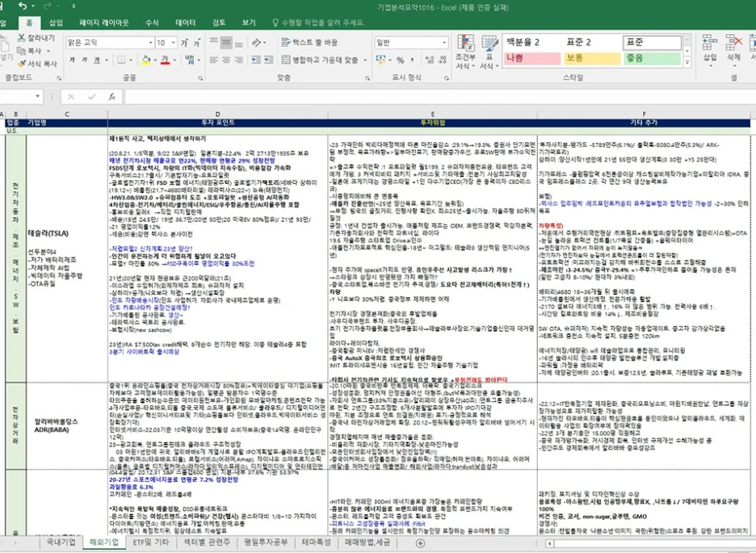Viewport: 756px width, 553px height.
Task: Align cell text right
Action: 238,60
